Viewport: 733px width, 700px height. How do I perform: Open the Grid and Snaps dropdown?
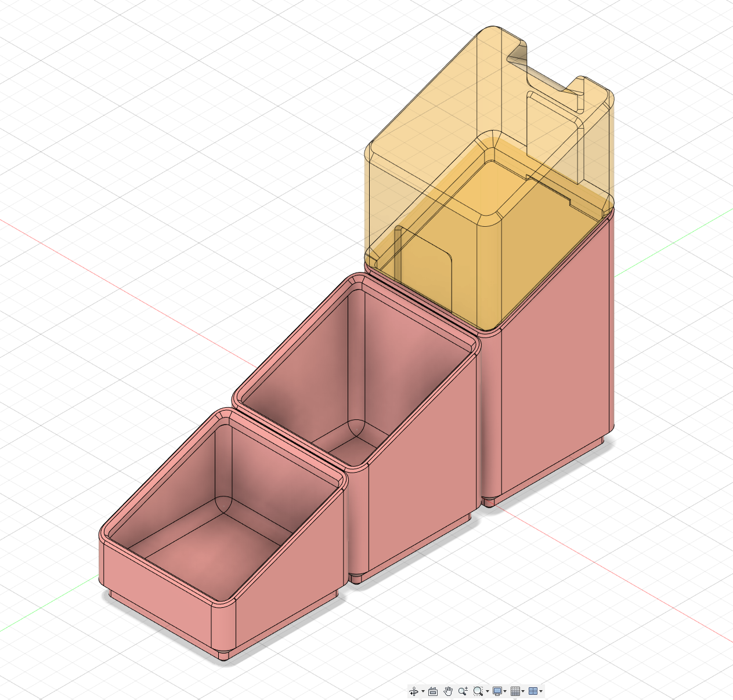click(523, 691)
